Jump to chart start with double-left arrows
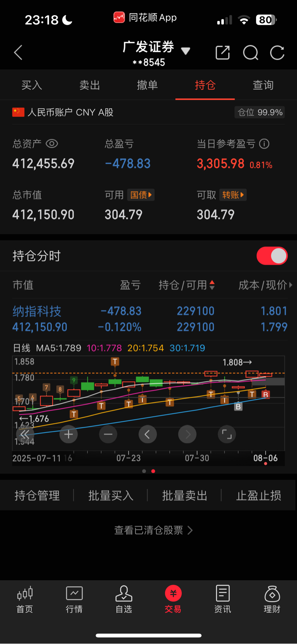The width and height of the screenshot is (297, 644). pyautogui.click(x=25, y=434)
